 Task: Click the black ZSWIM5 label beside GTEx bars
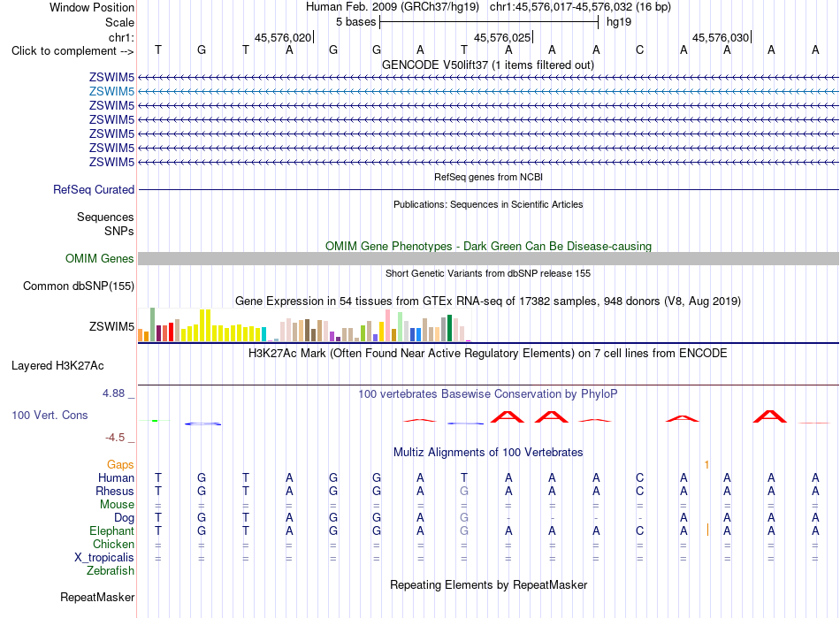(111, 326)
